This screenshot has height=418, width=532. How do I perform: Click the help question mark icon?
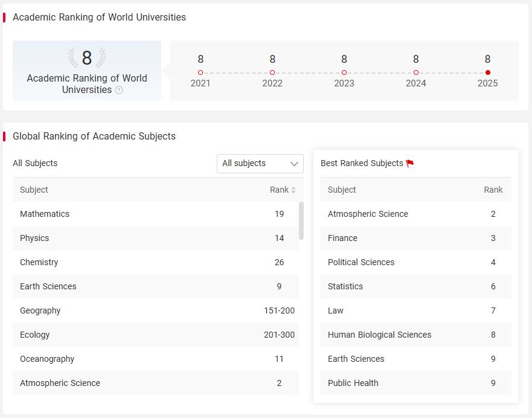[x=119, y=90]
